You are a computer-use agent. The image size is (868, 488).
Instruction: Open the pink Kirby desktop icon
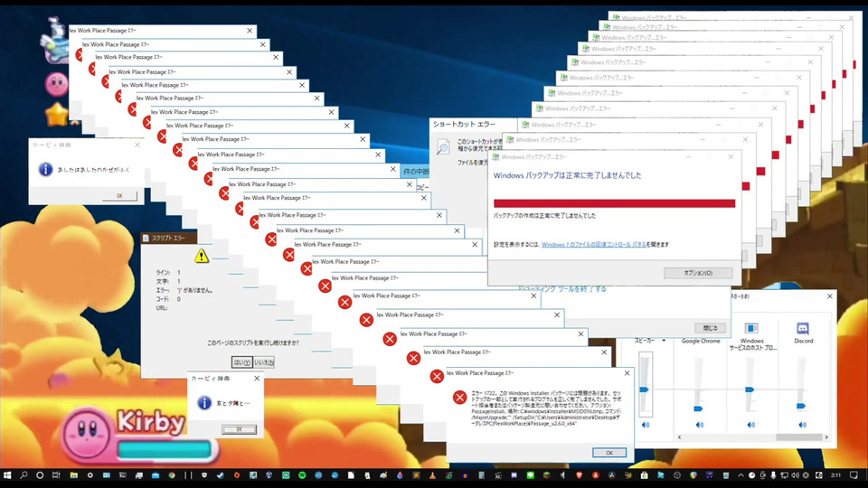pyautogui.click(x=56, y=85)
